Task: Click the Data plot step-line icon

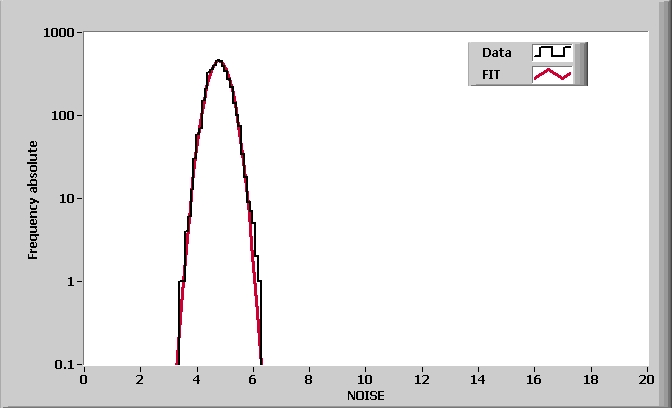Action: [552, 52]
